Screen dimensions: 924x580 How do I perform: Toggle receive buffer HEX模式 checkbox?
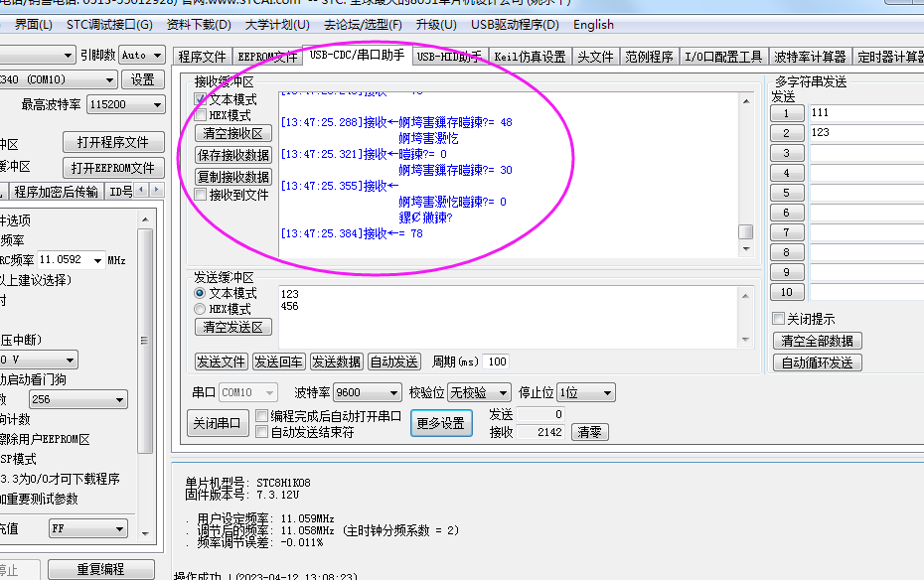pos(201,115)
